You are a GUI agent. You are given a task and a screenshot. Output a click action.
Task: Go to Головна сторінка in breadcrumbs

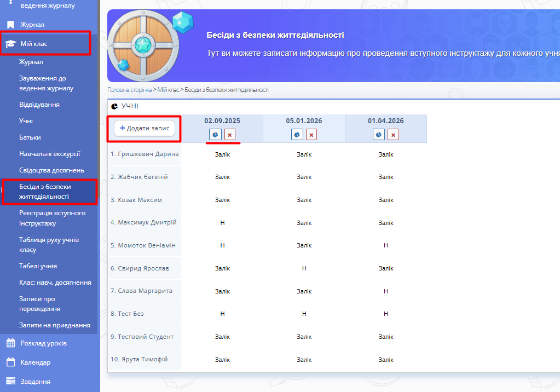click(129, 90)
